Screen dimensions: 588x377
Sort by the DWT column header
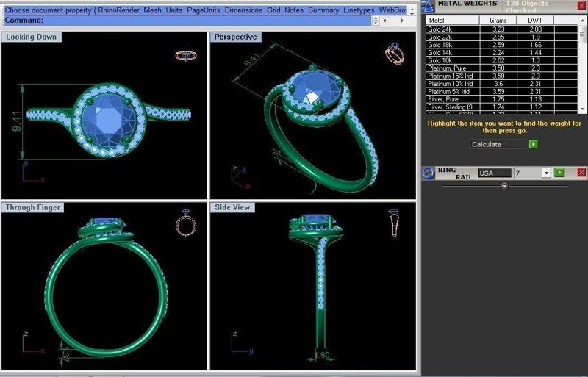[535, 21]
